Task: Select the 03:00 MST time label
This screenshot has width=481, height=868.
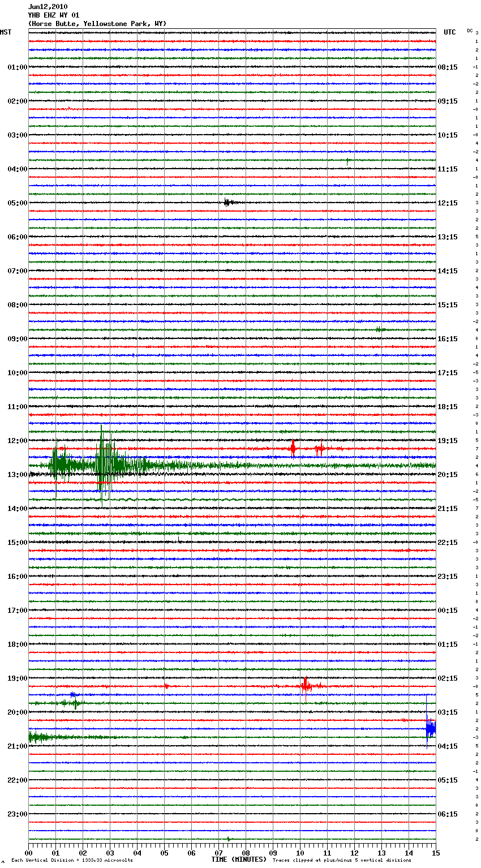Action: (x=17, y=135)
